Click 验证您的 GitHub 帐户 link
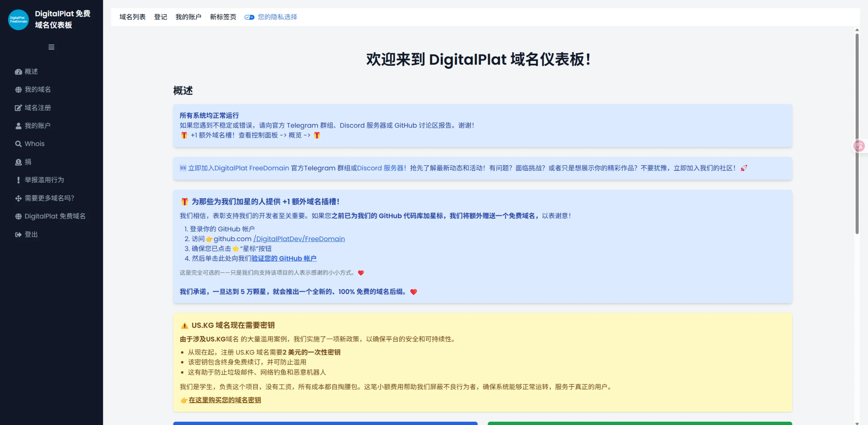Image resolution: width=868 pixels, height=425 pixels. coord(284,258)
